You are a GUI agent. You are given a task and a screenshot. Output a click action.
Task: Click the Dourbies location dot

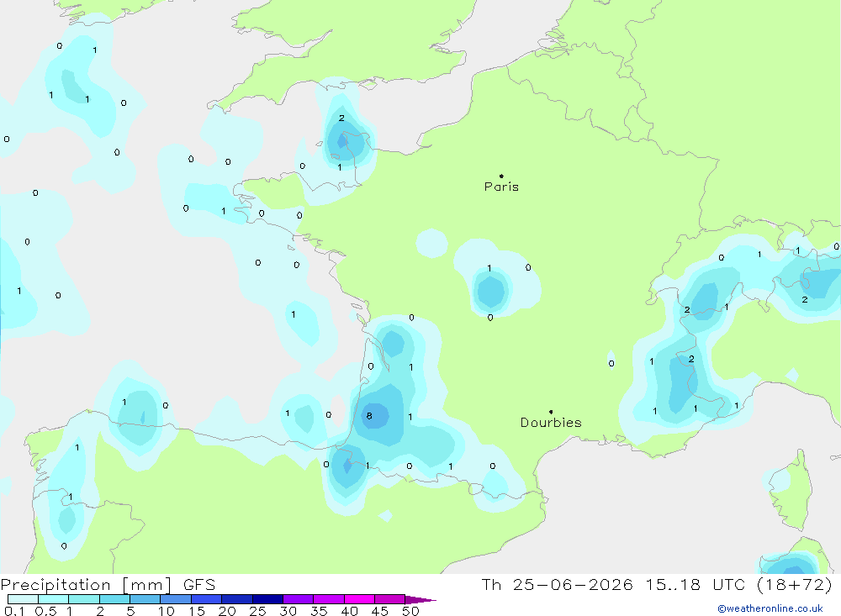pyautogui.click(x=551, y=412)
